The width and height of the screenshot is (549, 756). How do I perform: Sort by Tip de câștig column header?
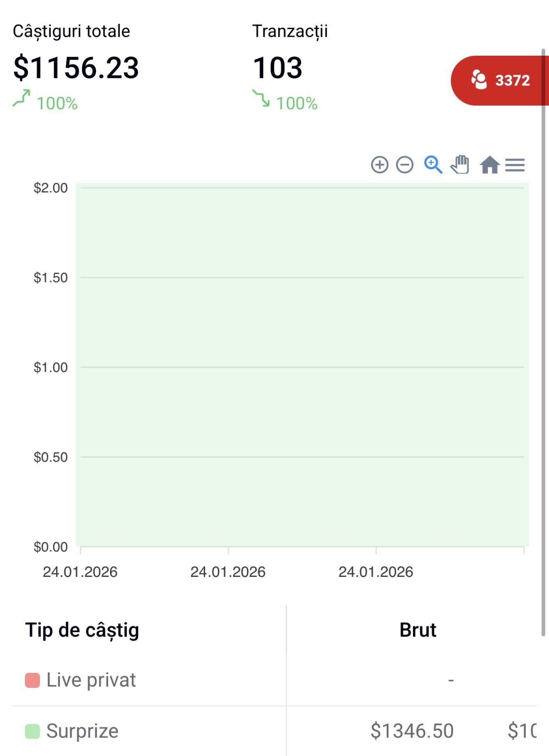pyautogui.click(x=82, y=630)
